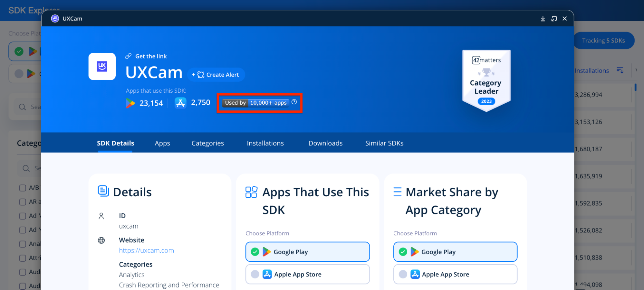Click the ID value "uxcam"

pos(129,226)
